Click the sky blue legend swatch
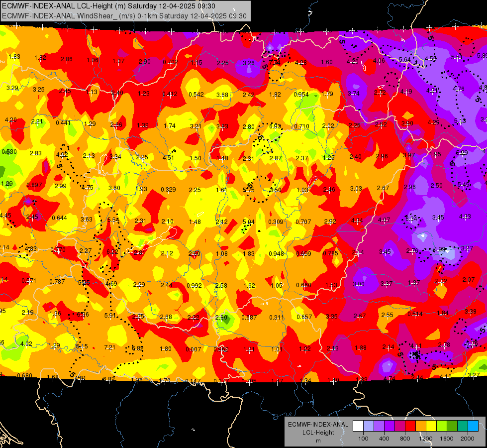The image size is (487, 448). pyautogui.click(x=473, y=426)
